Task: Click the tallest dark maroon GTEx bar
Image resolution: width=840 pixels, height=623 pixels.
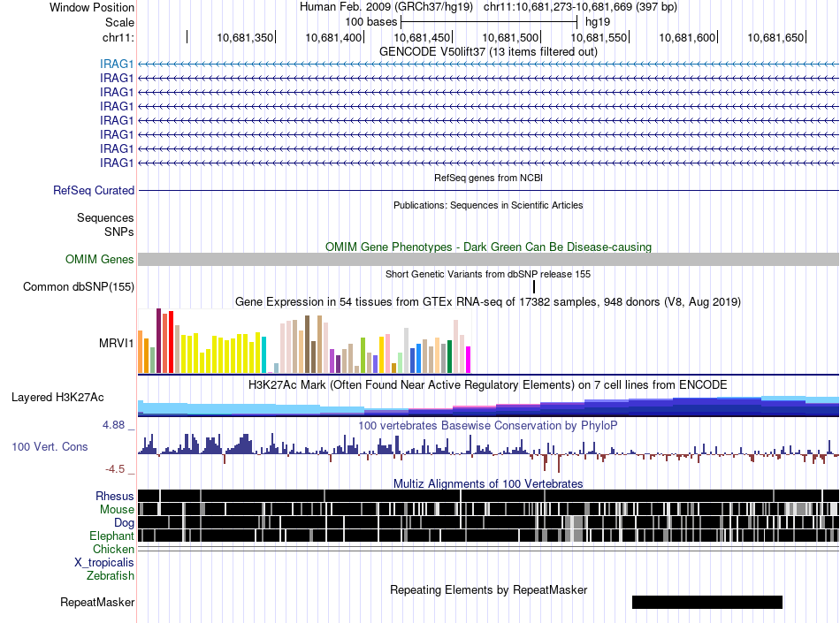Action: pos(158,340)
